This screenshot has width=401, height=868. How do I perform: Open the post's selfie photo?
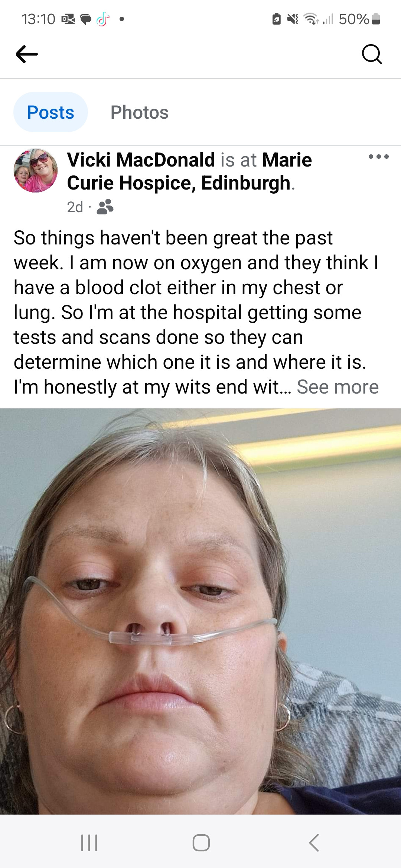coord(200,611)
